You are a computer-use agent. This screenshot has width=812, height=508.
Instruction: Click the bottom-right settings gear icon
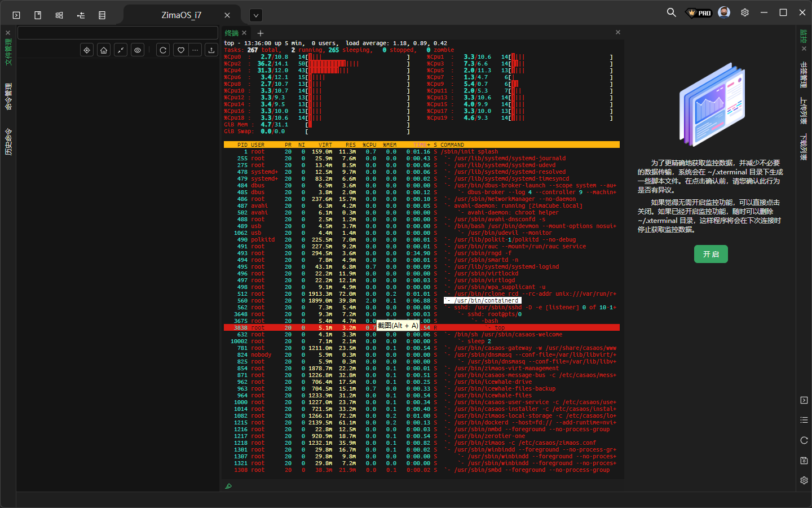(x=804, y=480)
